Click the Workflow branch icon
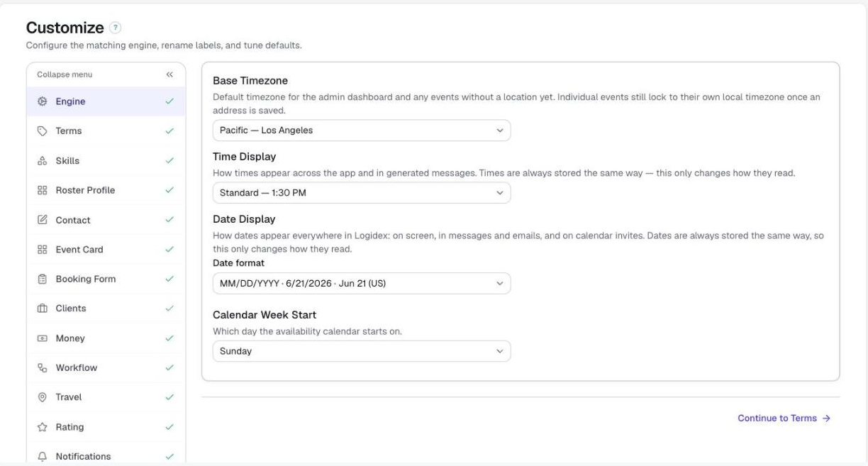 coord(42,367)
